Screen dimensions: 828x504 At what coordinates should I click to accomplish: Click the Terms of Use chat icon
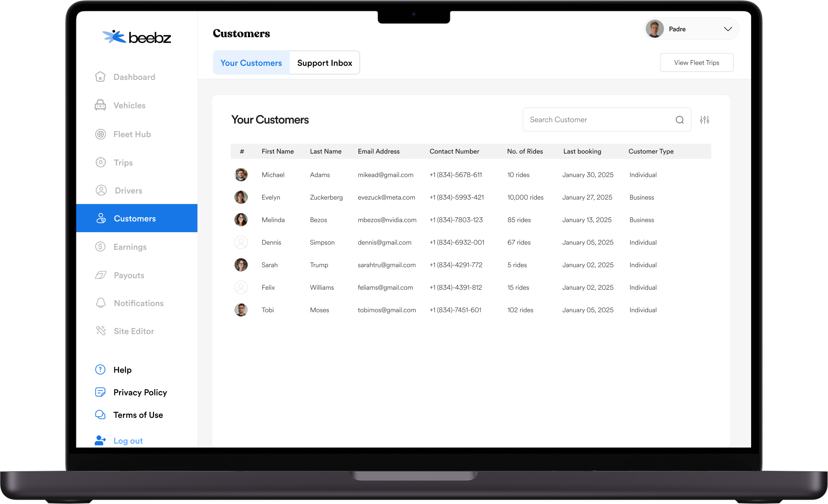point(100,415)
